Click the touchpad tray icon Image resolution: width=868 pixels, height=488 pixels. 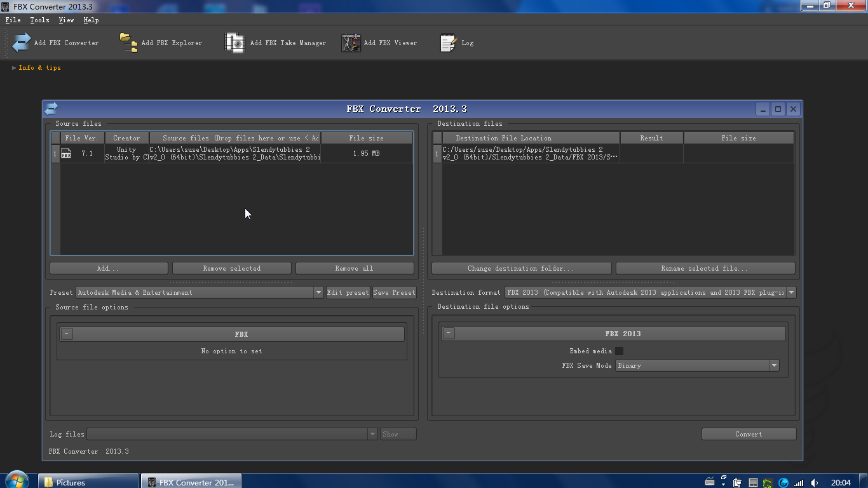tap(753, 483)
